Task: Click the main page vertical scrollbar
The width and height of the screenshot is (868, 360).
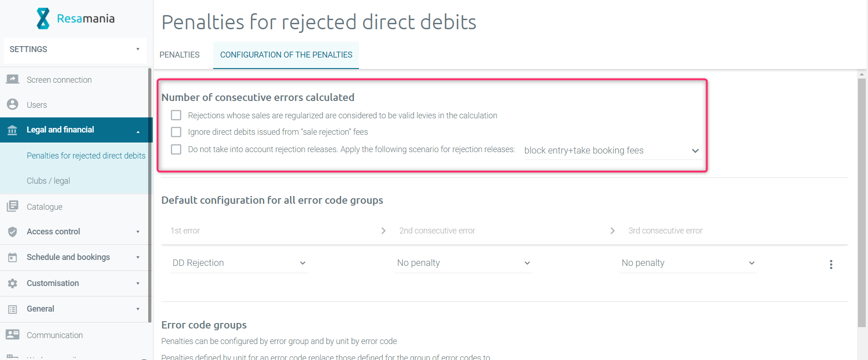Action: (862, 201)
